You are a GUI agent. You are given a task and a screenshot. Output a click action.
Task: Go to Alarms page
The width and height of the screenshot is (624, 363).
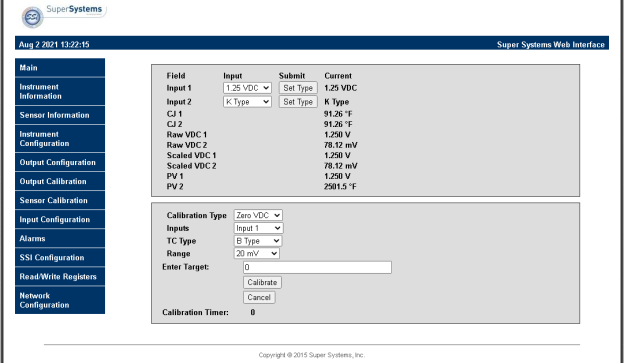pyautogui.click(x=60, y=238)
